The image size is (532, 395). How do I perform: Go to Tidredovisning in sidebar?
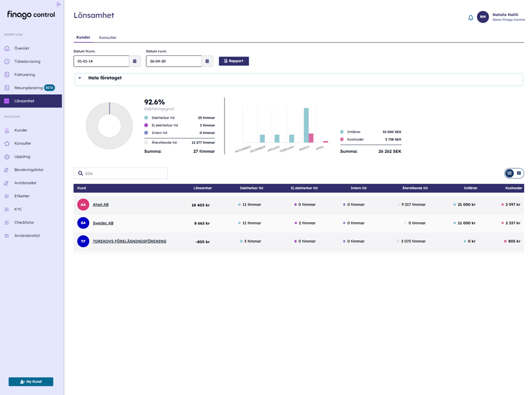(x=27, y=61)
